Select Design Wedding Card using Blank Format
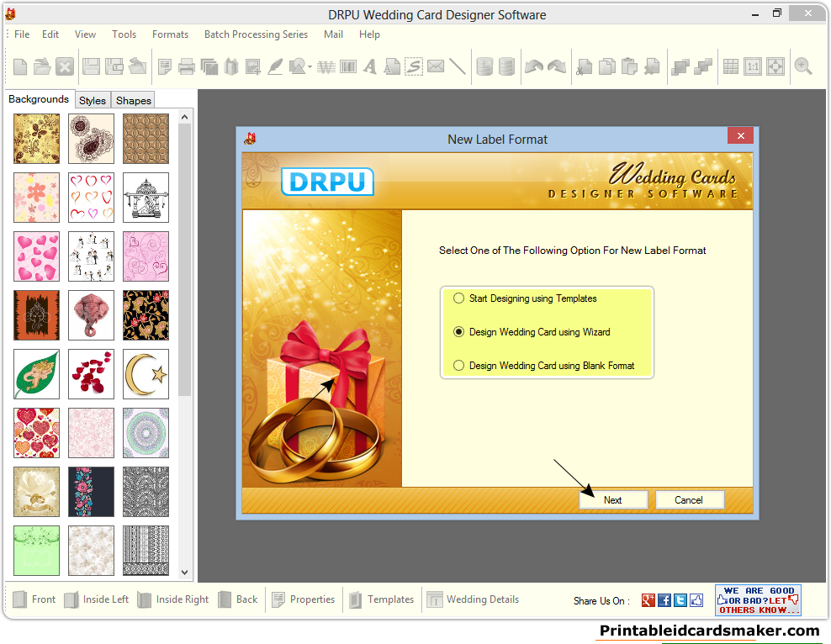831x644 pixels. pyautogui.click(x=543, y=366)
